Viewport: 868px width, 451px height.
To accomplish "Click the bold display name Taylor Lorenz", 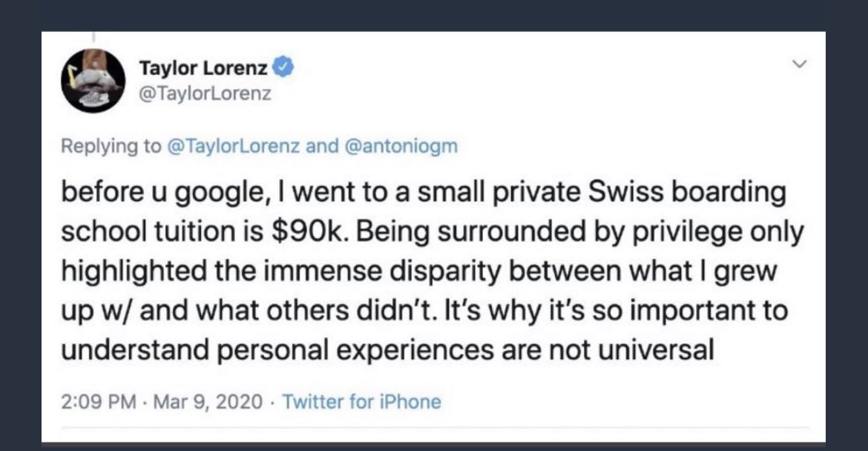I will [x=206, y=69].
